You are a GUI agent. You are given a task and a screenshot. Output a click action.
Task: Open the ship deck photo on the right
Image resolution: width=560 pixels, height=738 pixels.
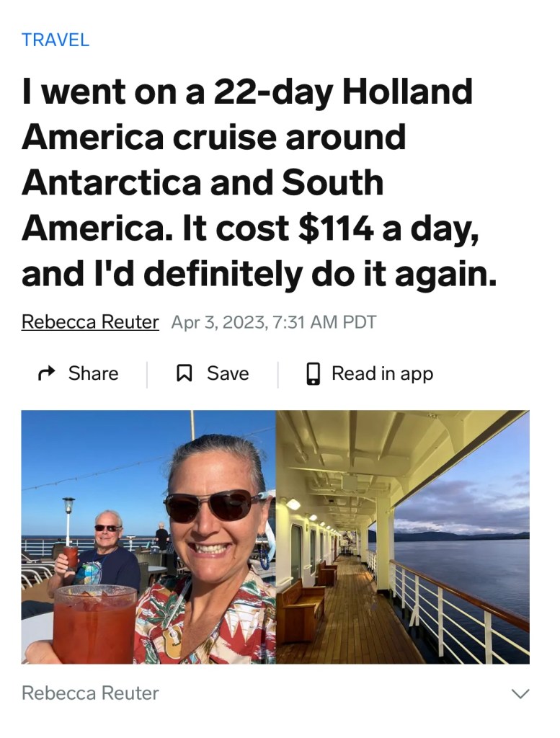(x=403, y=536)
